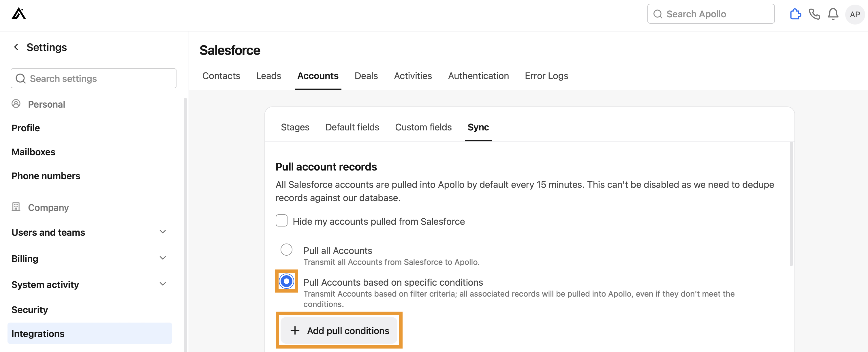The image size is (868, 352).
Task: Open Security settings in sidebar
Action: tap(30, 309)
